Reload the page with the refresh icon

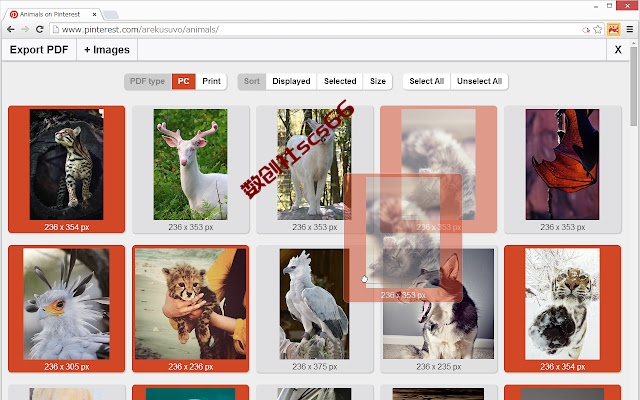coord(39,29)
